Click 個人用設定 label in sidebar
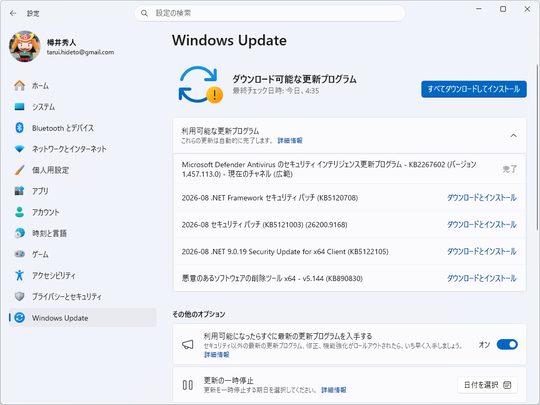 (51, 170)
